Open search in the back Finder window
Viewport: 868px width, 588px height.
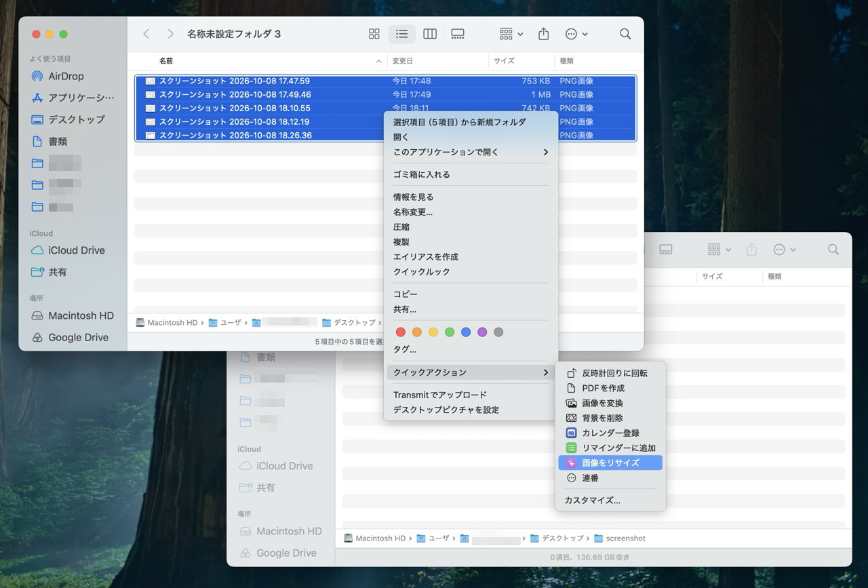point(833,250)
